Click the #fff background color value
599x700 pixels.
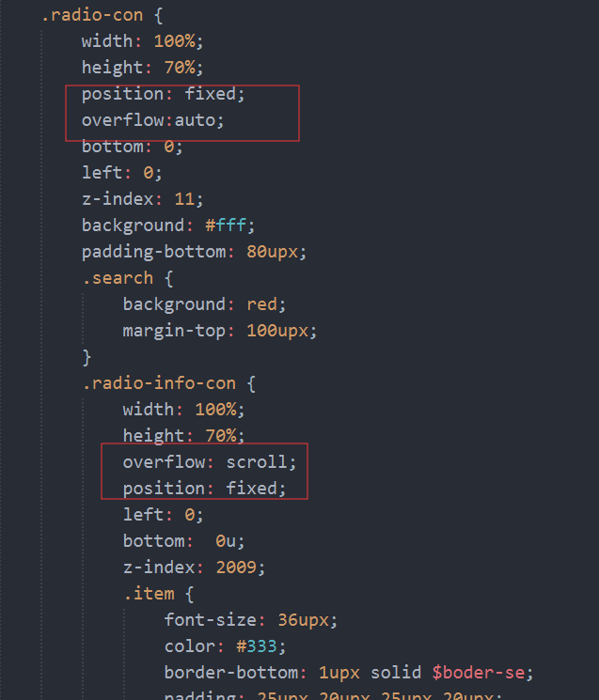[226, 225]
